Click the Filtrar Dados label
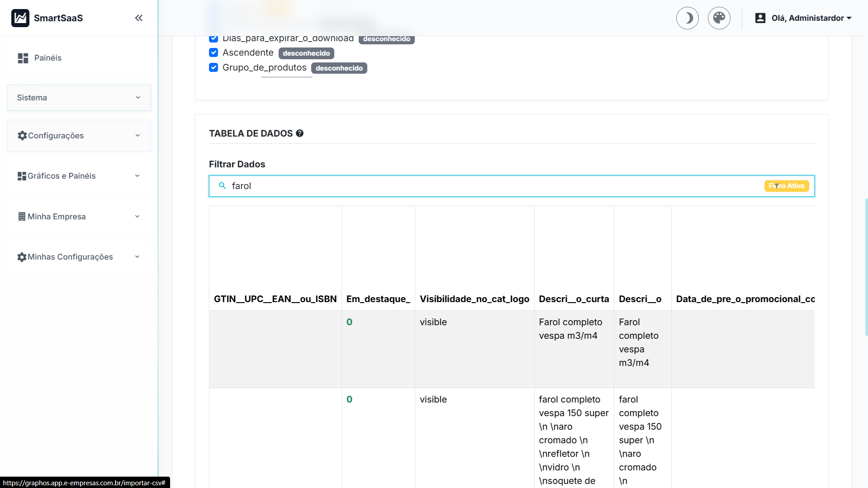 tap(237, 164)
